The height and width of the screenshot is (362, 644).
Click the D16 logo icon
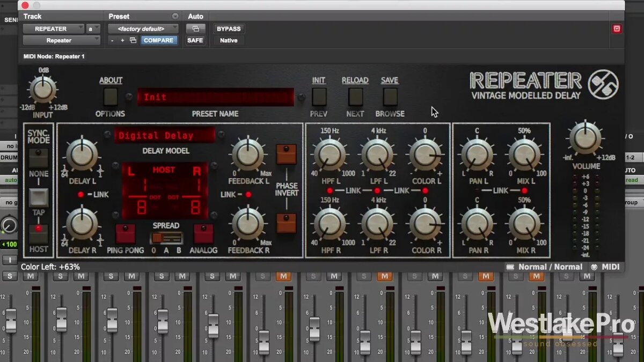[603, 85]
